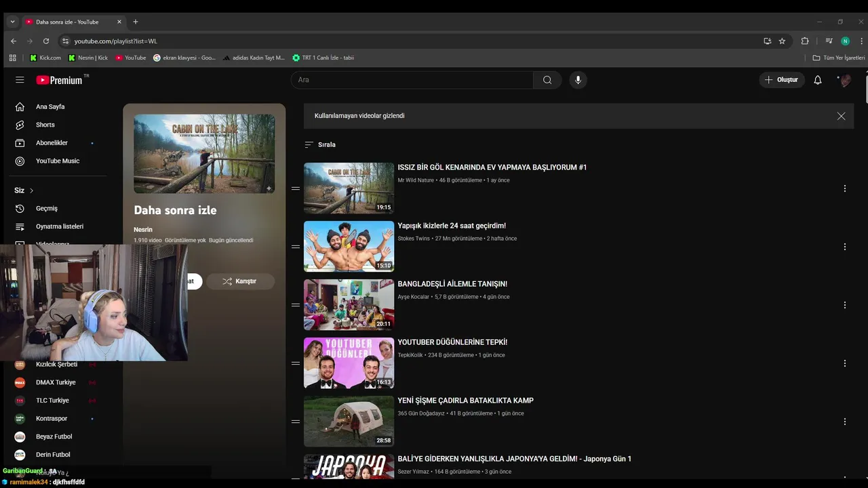This screenshot has height=488, width=868.
Task: Click the Oluştur create button
Action: (x=781, y=80)
